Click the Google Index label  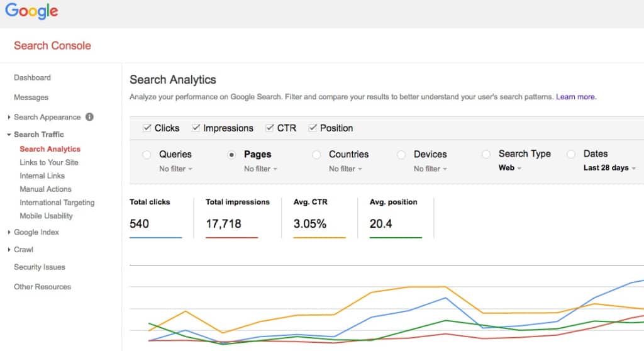pyautogui.click(x=36, y=232)
